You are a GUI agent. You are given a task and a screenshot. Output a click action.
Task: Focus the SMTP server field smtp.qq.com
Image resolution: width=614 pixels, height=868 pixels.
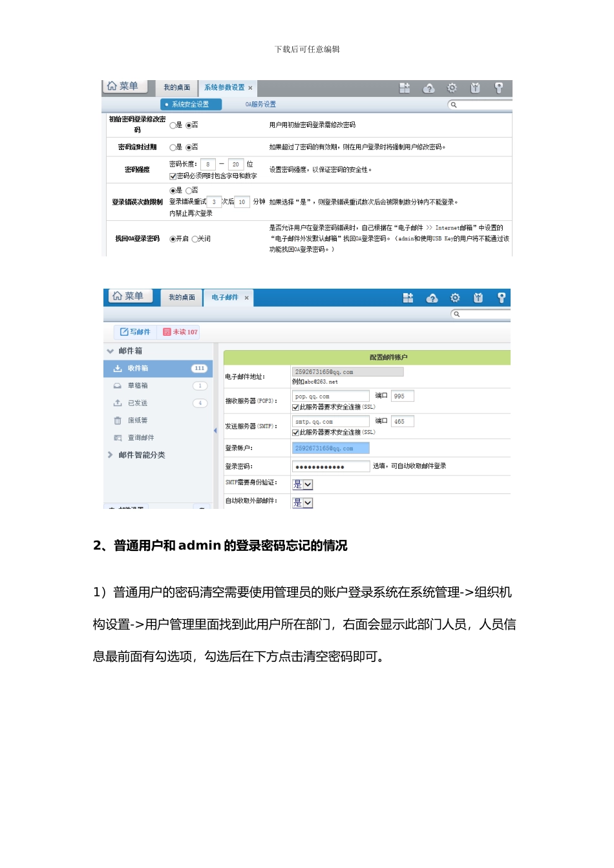pyautogui.click(x=331, y=421)
